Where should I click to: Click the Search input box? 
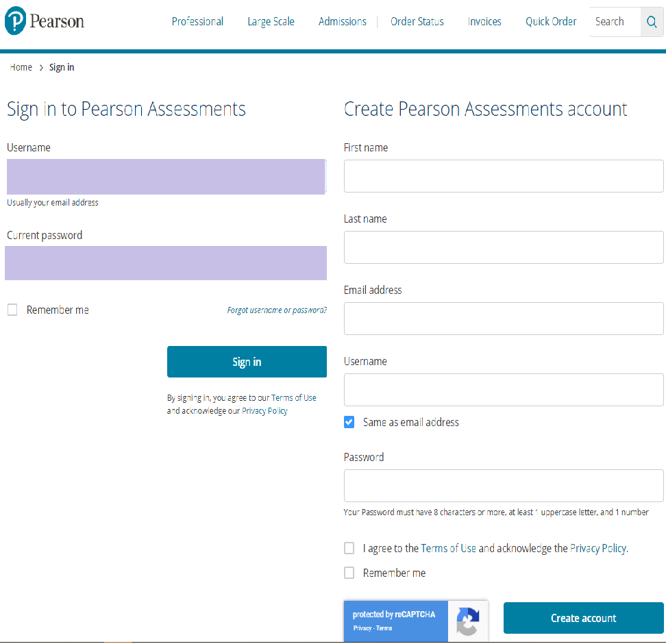coord(615,23)
